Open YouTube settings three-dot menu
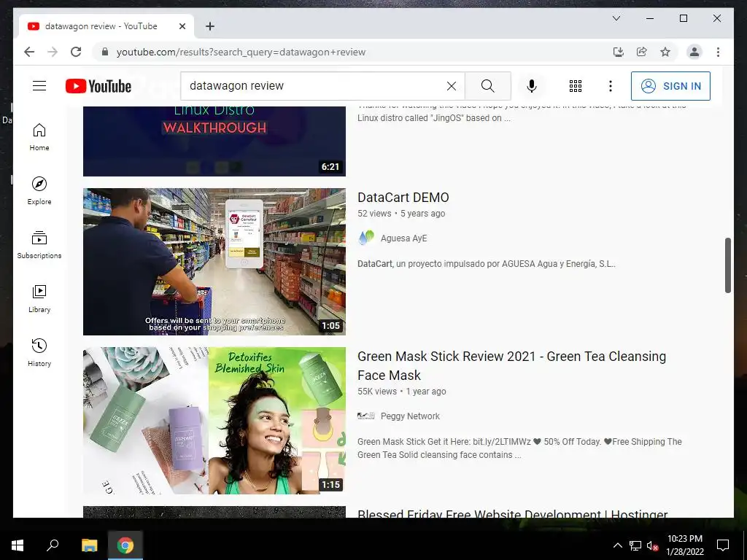The width and height of the screenshot is (747, 560). coord(611,86)
